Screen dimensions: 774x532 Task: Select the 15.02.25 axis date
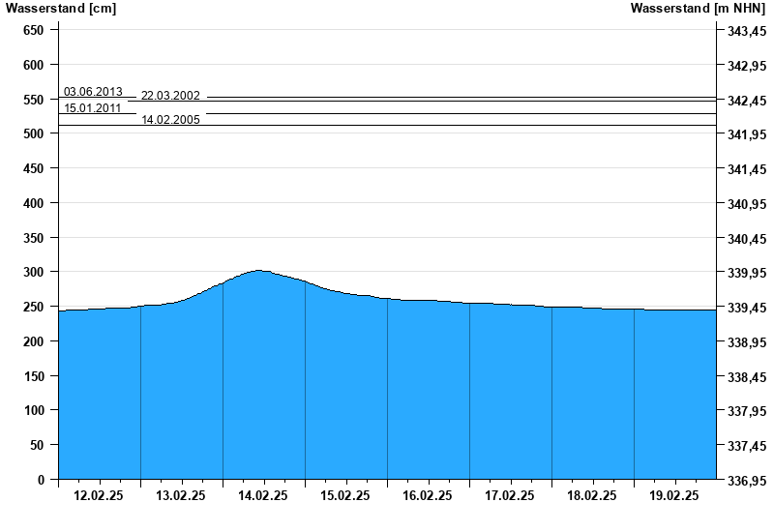pyautogui.click(x=345, y=495)
